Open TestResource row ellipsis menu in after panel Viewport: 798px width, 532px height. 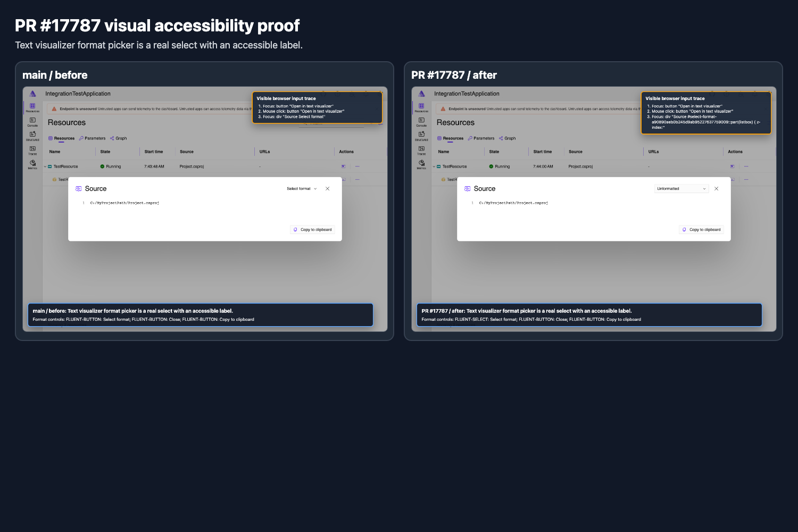click(746, 167)
